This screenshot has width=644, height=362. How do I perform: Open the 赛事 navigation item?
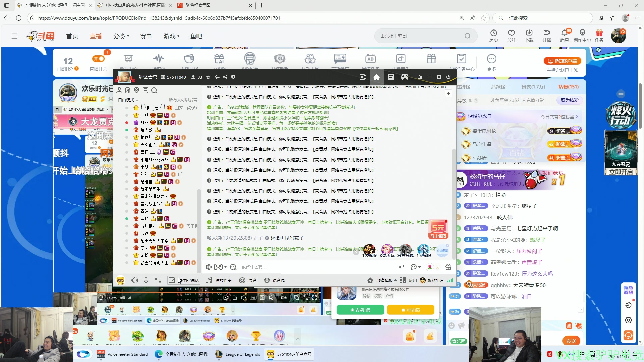click(x=146, y=36)
